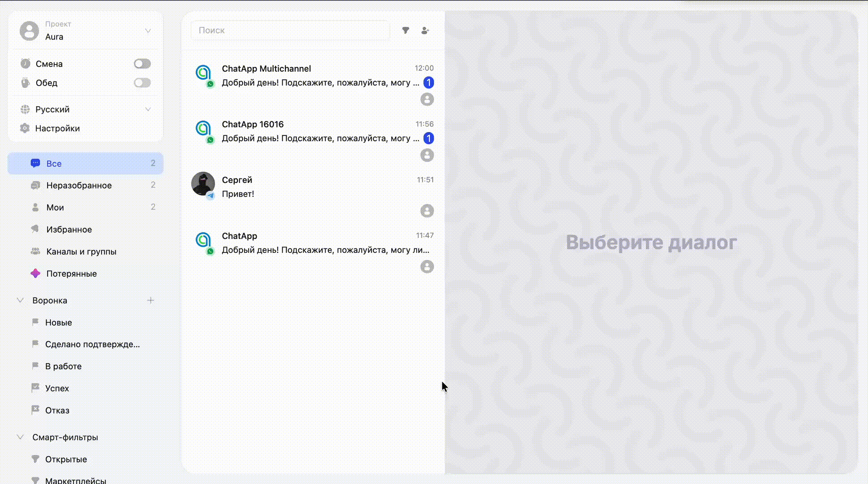Click the filter funnel icon near search
Viewport: 868px width, 484px height.
click(405, 30)
